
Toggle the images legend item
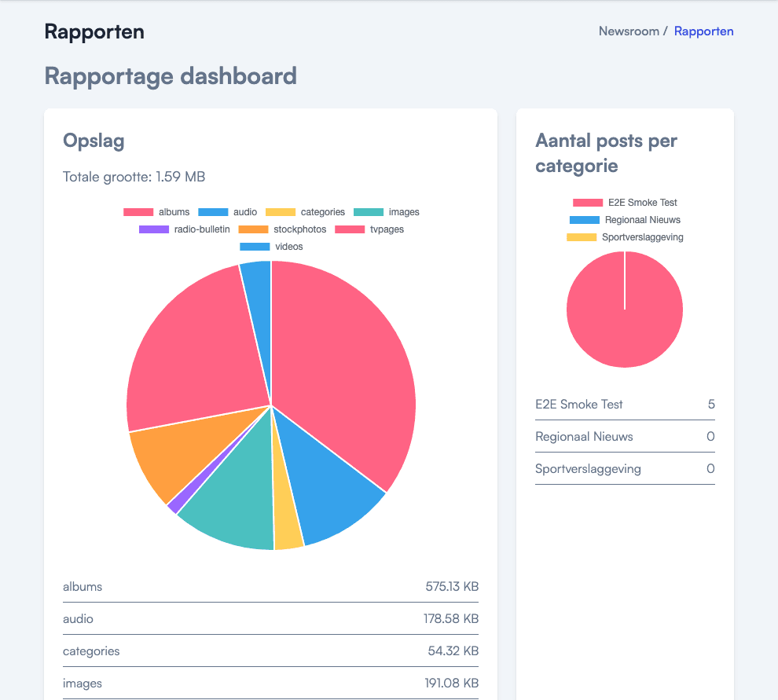387,212
